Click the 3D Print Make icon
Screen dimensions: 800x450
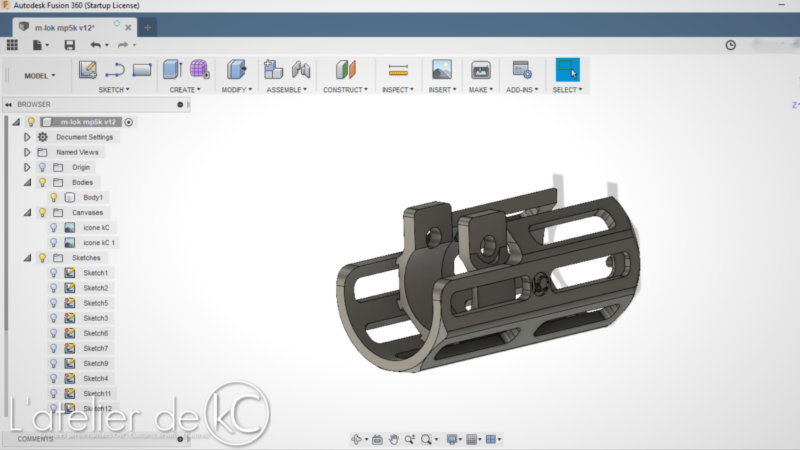coord(480,70)
